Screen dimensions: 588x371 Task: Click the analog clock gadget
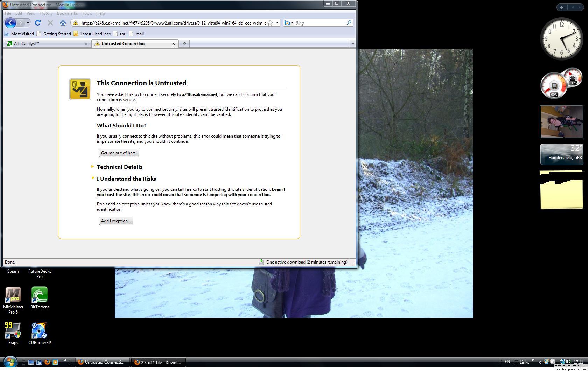click(x=562, y=38)
